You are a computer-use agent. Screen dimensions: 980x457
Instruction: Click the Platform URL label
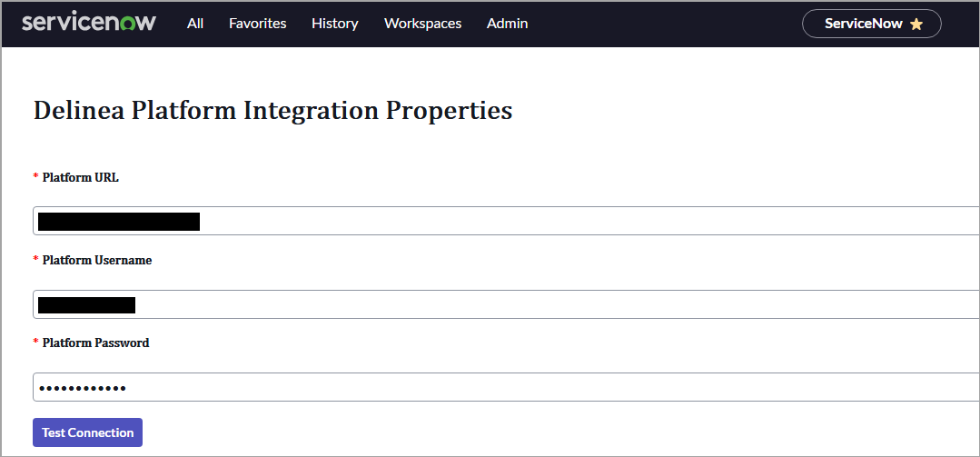pos(80,177)
